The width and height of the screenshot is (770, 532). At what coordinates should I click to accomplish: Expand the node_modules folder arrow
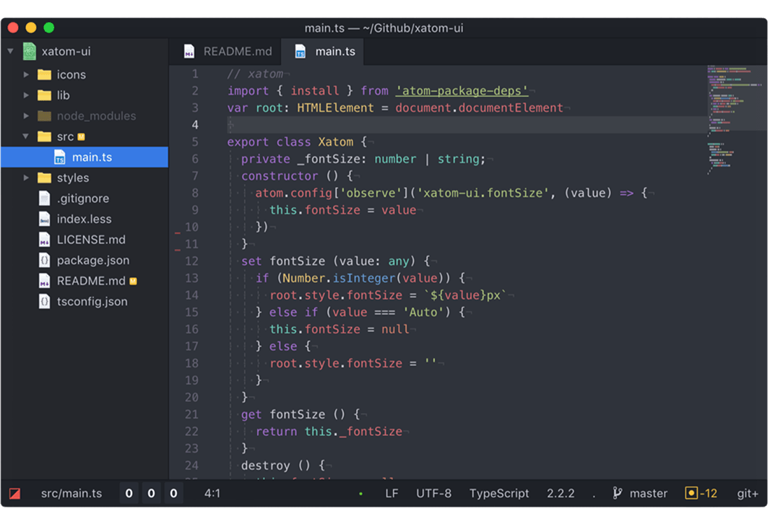[26, 115]
